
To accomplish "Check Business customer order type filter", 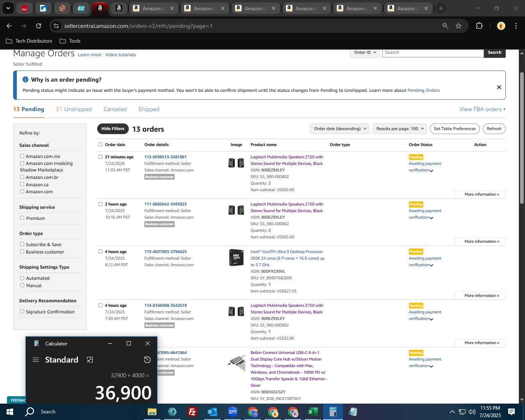I will tap(22, 251).
